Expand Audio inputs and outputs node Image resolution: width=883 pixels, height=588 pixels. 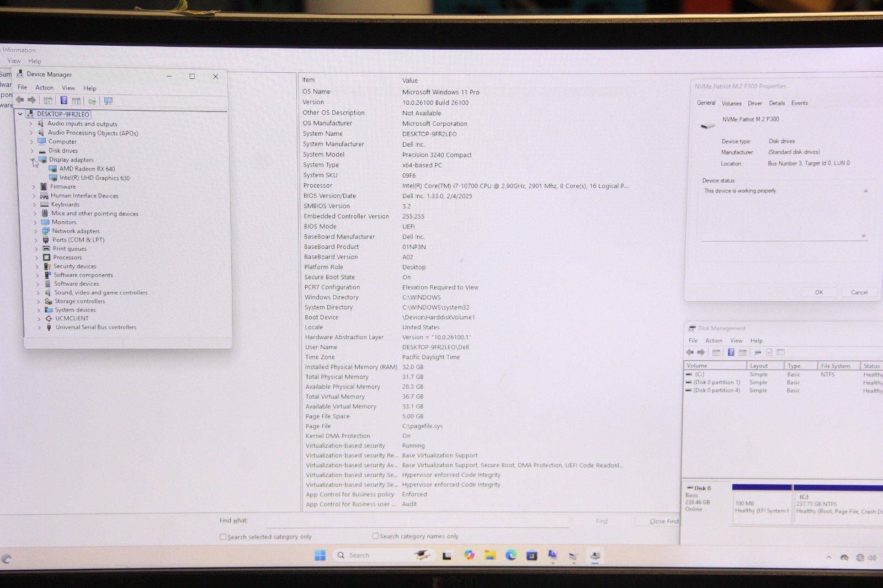point(31,124)
